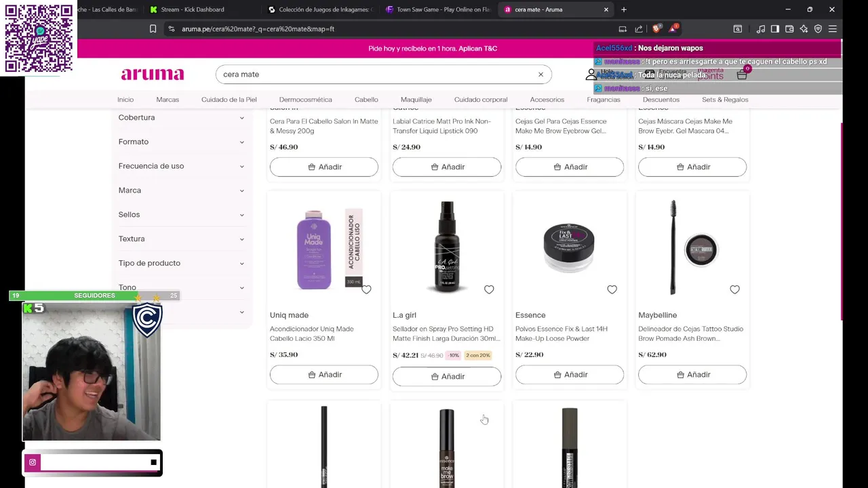
Task: Expand the Sellos filter
Action: (x=181, y=215)
